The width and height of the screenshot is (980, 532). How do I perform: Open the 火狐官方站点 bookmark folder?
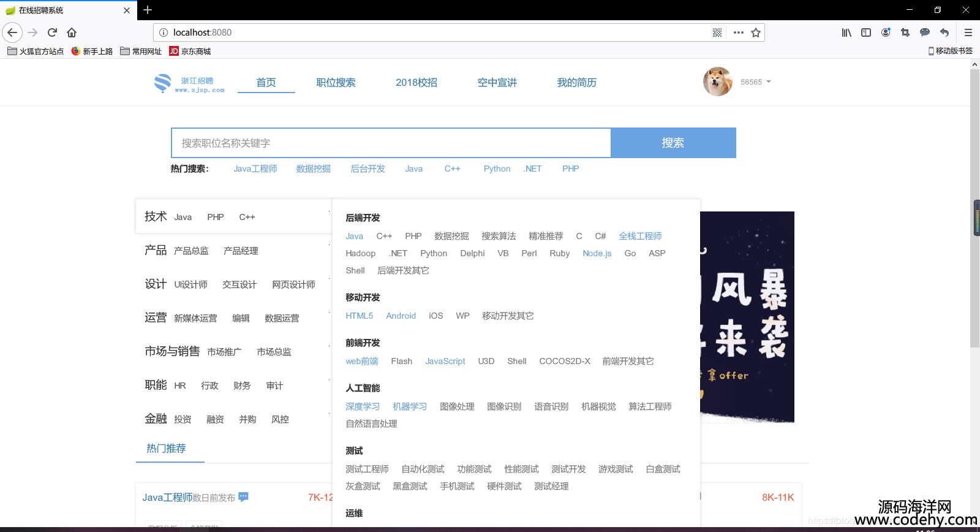click(x=36, y=51)
